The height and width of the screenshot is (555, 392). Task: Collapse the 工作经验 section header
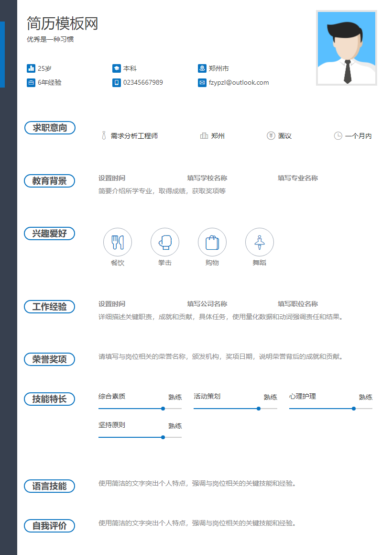tap(50, 307)
